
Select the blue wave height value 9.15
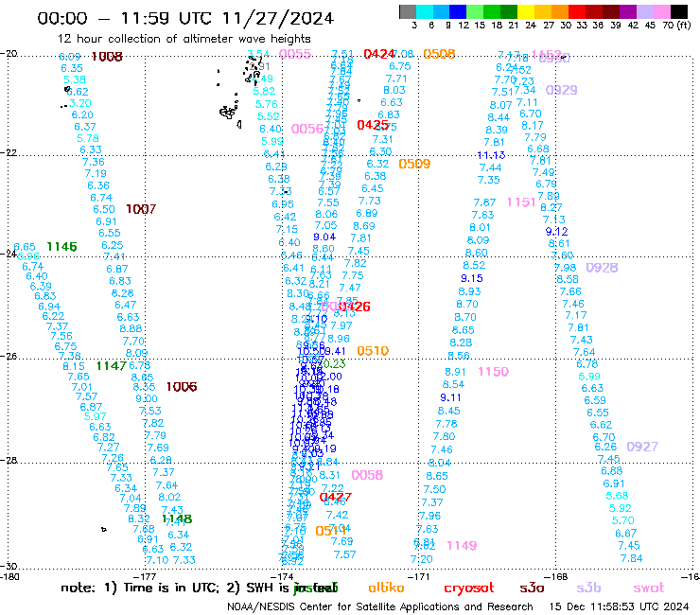tap(472, 278)
